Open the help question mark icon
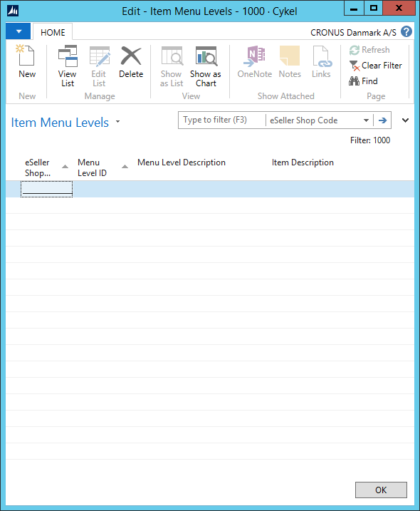The image size is (420, 511). coord(406,32)
